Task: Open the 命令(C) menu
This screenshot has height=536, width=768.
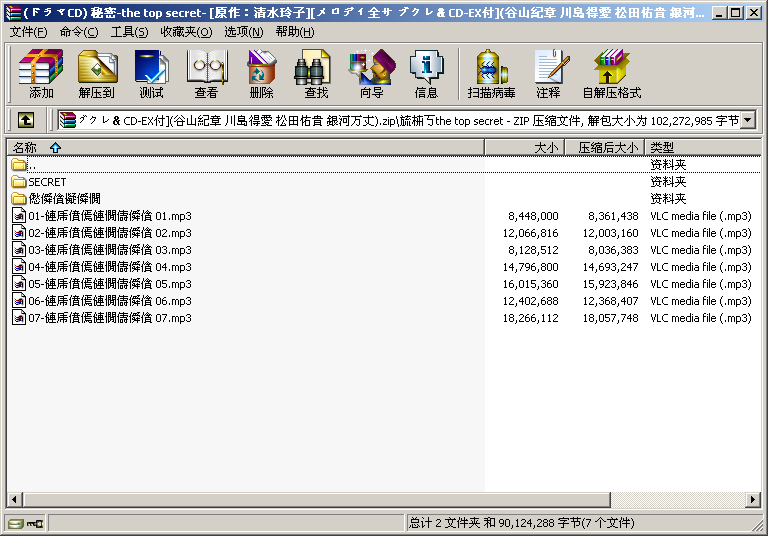Action: tap(79, 32)
